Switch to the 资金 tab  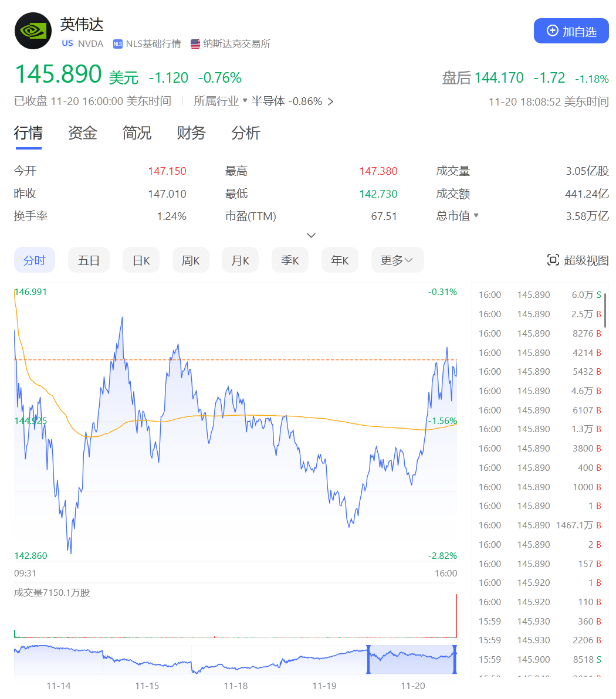click(x=82, y=133)
